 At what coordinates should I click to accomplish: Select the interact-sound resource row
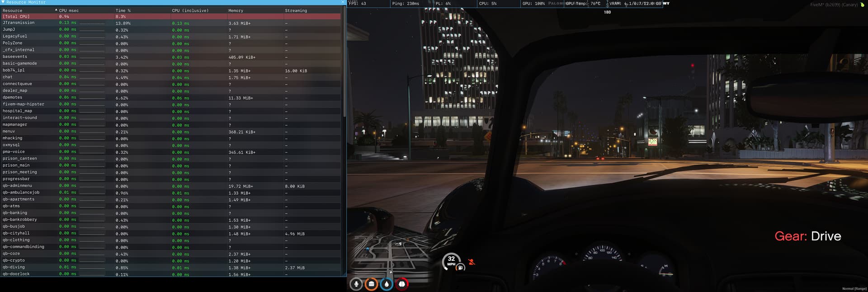click(x=171, y=118)
